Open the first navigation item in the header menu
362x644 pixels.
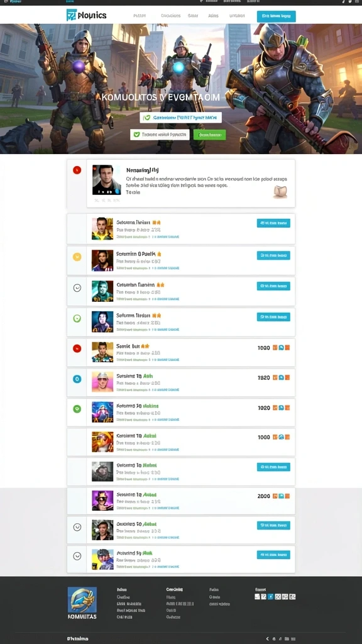[140, 16]
